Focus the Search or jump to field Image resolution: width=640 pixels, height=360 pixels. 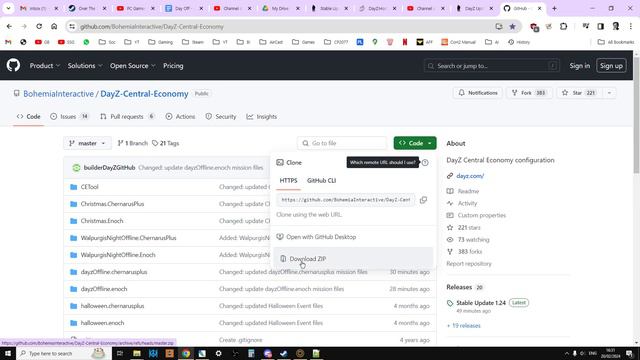tap(491, 66)
